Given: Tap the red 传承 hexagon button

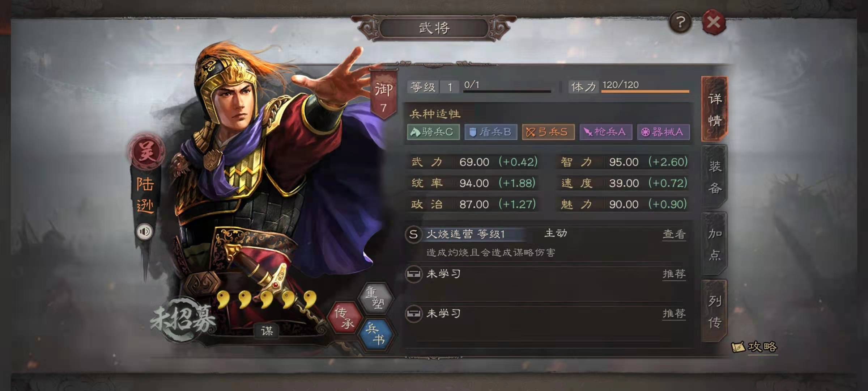Looking at the screenshot, I should (x=345, y=318).
